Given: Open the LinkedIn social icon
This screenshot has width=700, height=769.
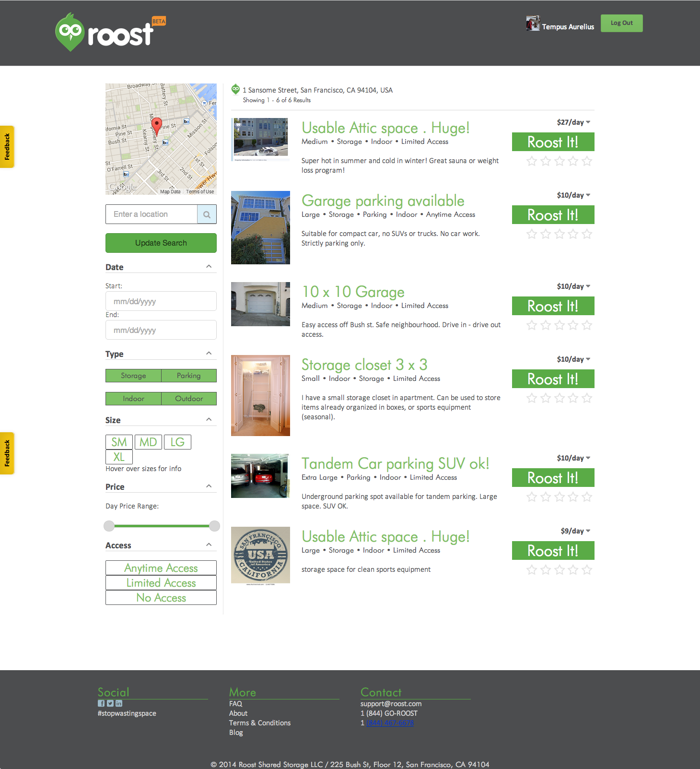Looking at the screenshot, I should coord(119,703).
